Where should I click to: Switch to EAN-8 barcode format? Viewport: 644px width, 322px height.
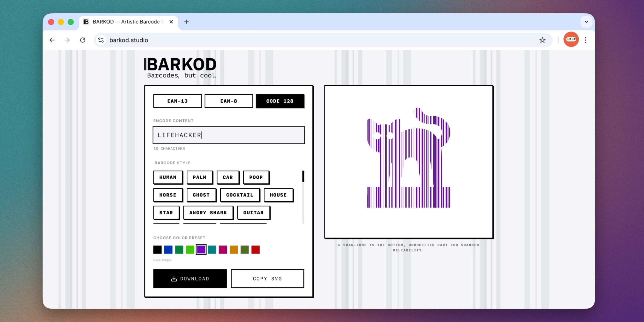pyautogui.click(x=229, y=101)
